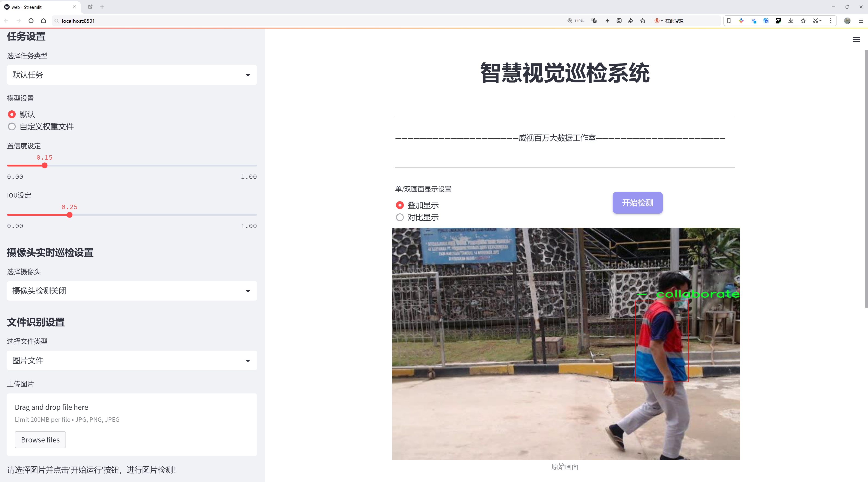Click the 文件识别设置 section heading

[36, 322]
